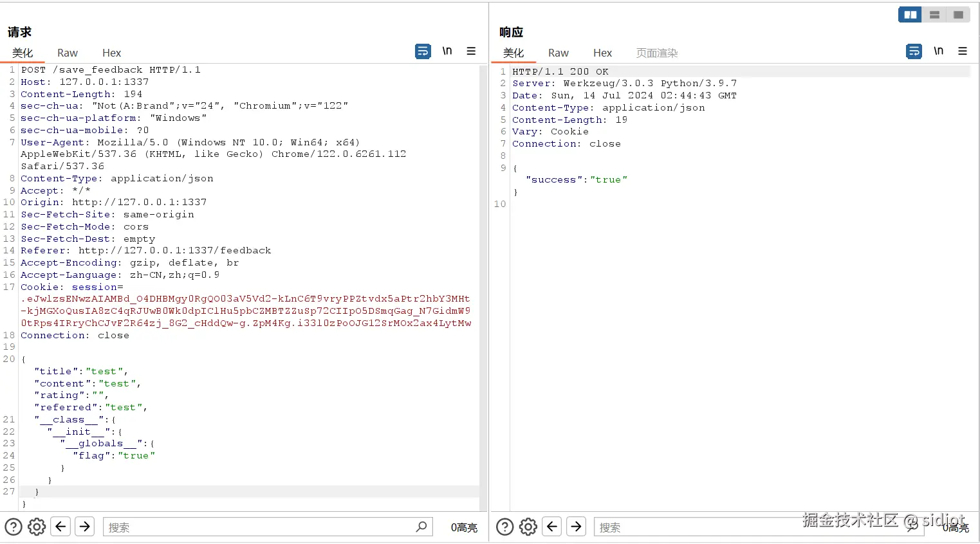Click the Connection: close response header
980x544 pixels.
(x=567, y=143)
